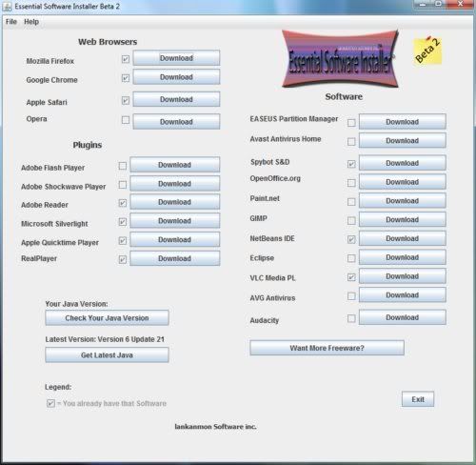Click Get Latest Java button
The height and width of the screenshot is (465, 476).
point(107,354)
